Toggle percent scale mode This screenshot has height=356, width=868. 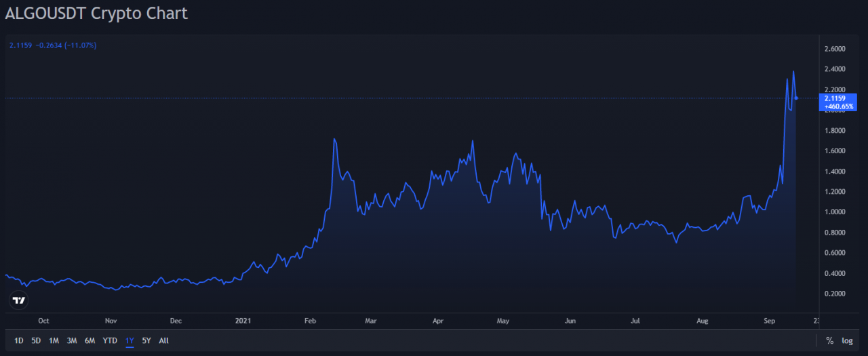point(829,340)
